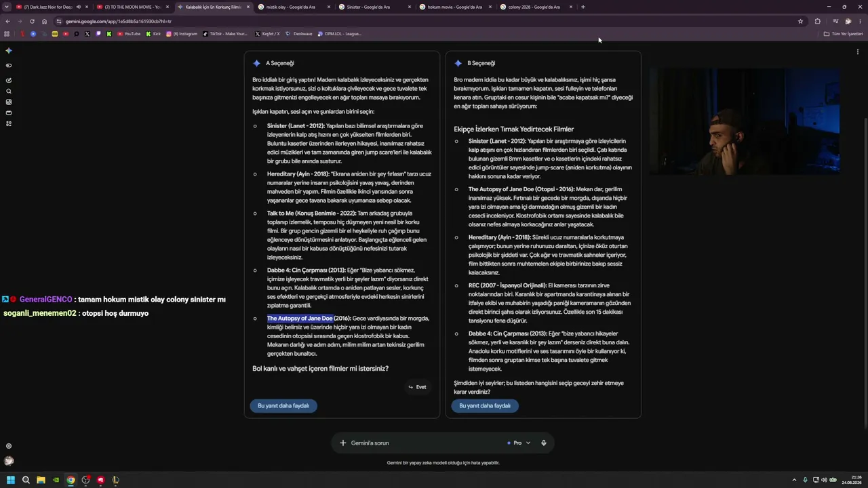Viewport: 868px width, 488px height.
Task: Switch to mistik olay Google tab
Action: 294,7
